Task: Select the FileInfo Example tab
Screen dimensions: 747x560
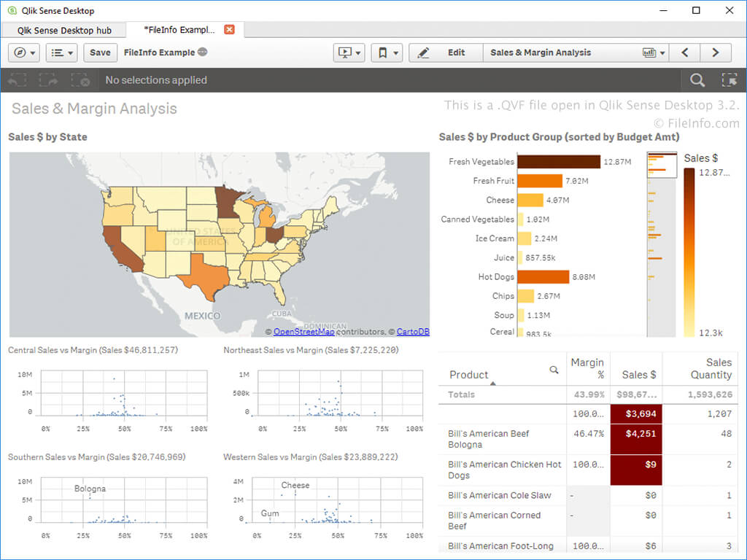Action: pos(179,30)
